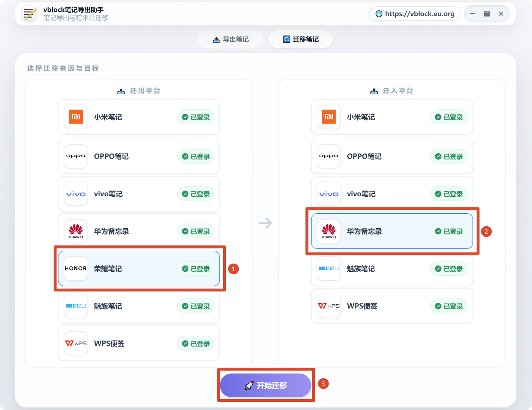Open the https://vblock.eu.org website link
The width and height of the screenshot is (532, 410).
pyautogui.click(x=415, y=14)
